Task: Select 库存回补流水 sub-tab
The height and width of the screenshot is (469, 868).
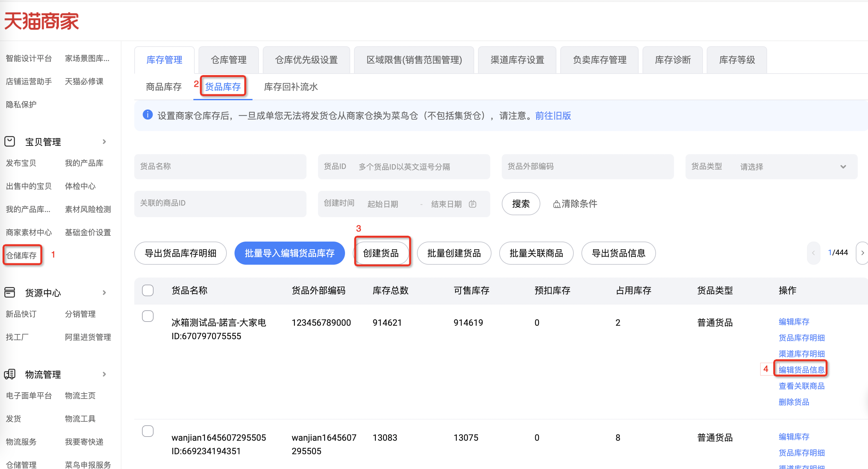Action: [x=291, y=87]
